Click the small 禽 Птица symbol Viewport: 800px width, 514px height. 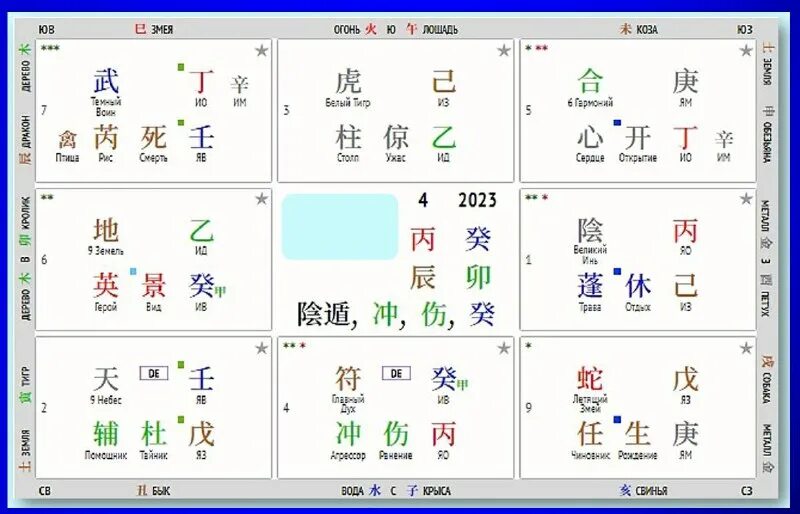click(67, 139)
